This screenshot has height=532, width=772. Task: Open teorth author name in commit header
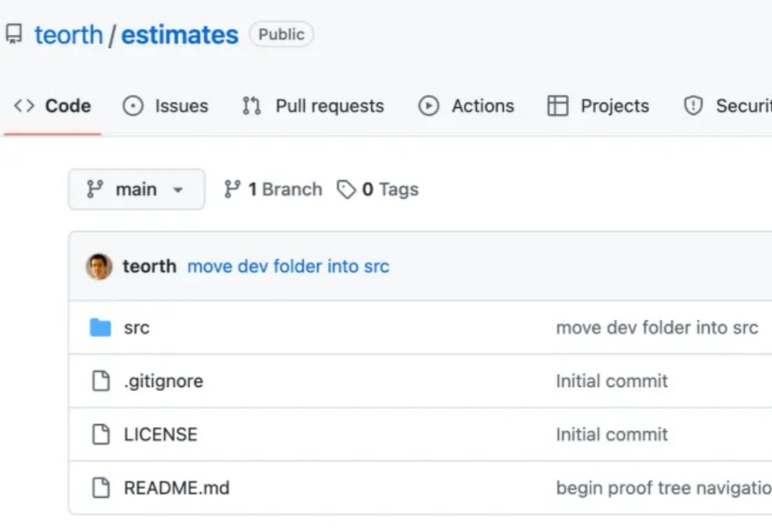point(149,267)
